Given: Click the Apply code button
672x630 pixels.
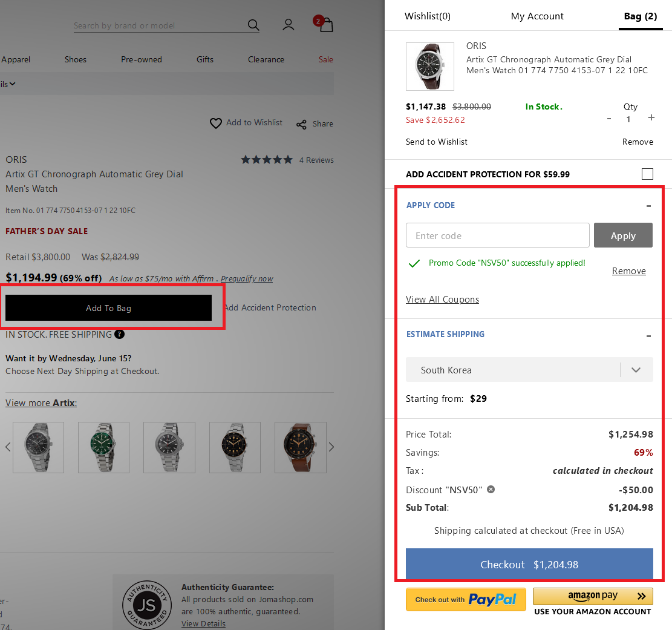Looking at the screenshot, I should click(x=623, y=235).
